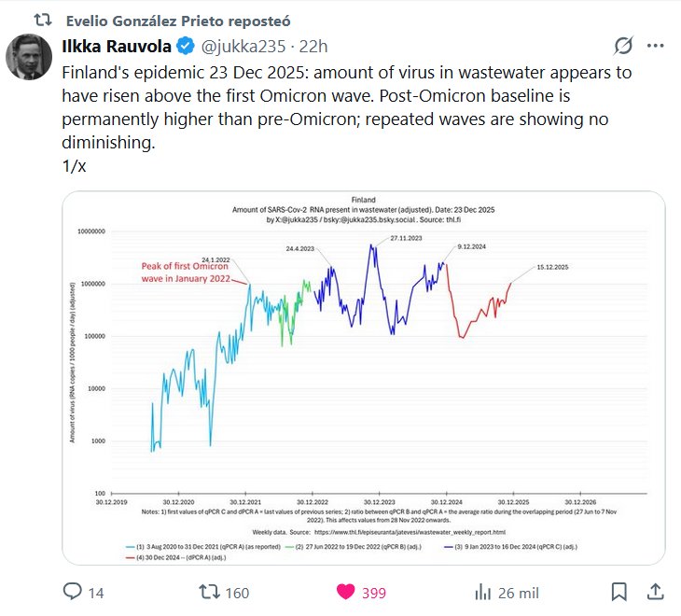Bookmark this post
Viewport: 681px width, 616px height.
coord(618,592)
